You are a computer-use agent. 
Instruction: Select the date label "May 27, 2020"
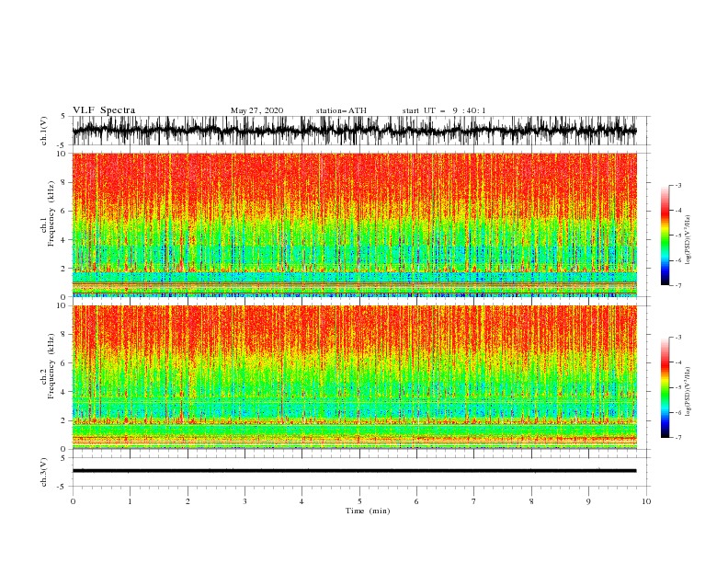point(256,110)
